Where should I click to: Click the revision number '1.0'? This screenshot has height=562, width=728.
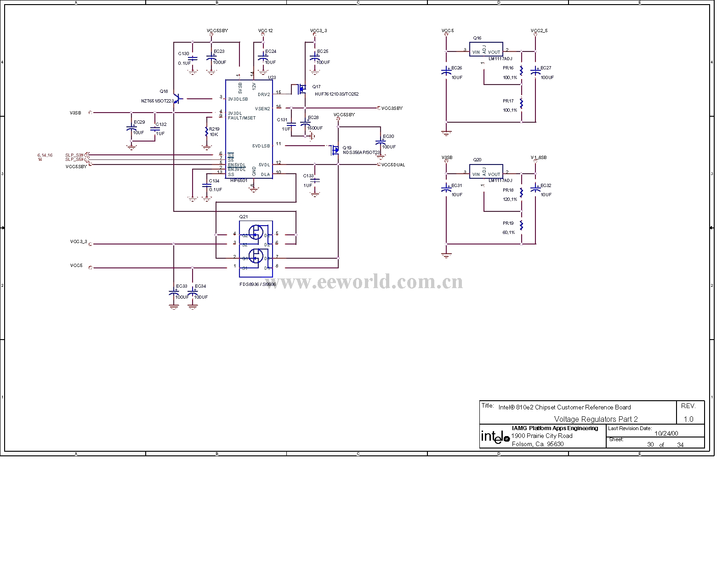pos(688,419)
